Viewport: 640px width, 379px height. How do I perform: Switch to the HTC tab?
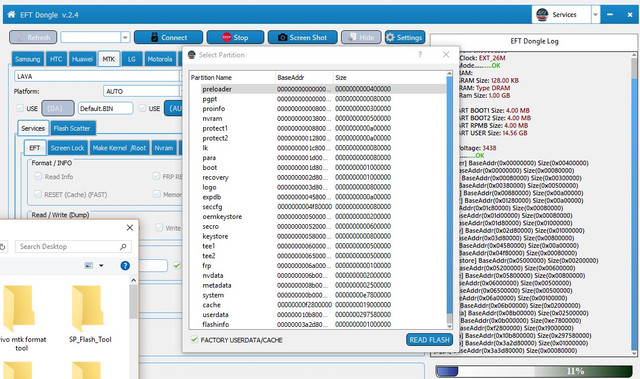56,59
